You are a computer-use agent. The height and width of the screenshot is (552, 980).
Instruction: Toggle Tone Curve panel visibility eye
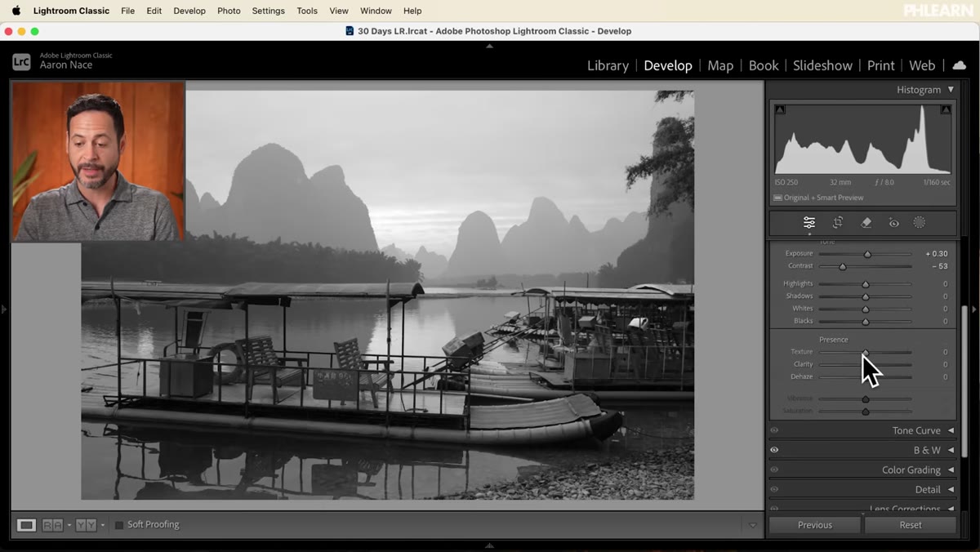[x=774, y=430]
